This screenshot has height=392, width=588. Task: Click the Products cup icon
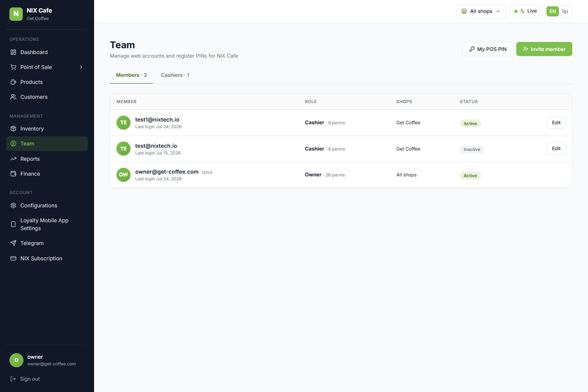pos(13,82)
